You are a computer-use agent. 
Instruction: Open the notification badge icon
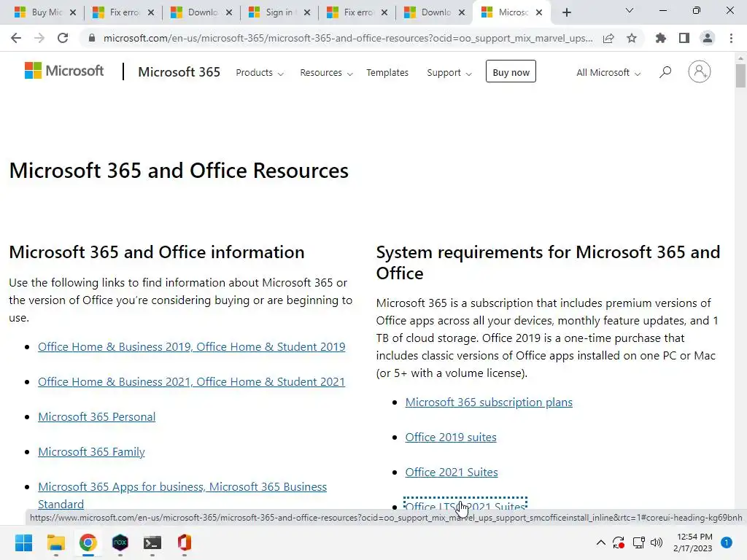click(x=727, y=542)
